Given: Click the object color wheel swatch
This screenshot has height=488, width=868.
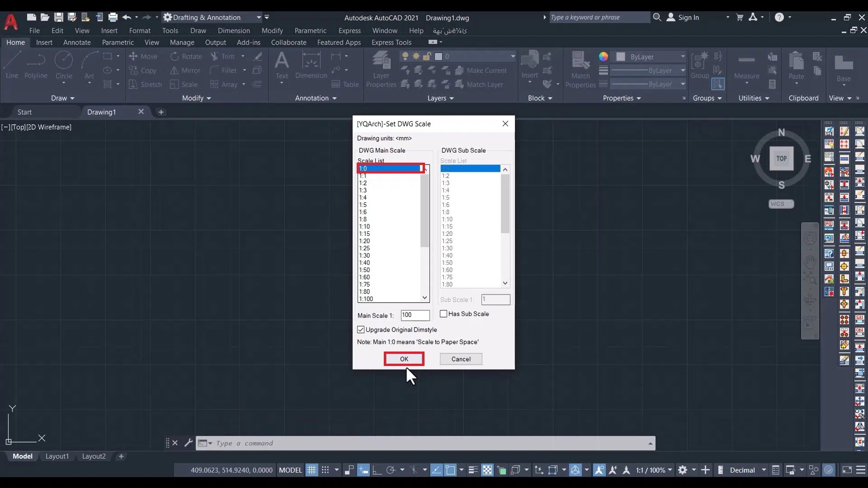Looking at the screenshot, I should [x=604, y=56].
